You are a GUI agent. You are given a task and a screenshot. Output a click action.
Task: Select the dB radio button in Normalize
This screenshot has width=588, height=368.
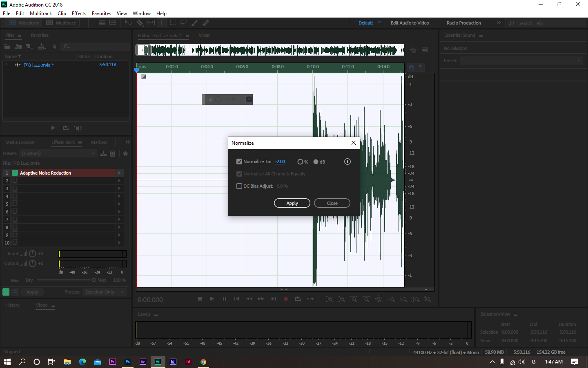[316, 162]
